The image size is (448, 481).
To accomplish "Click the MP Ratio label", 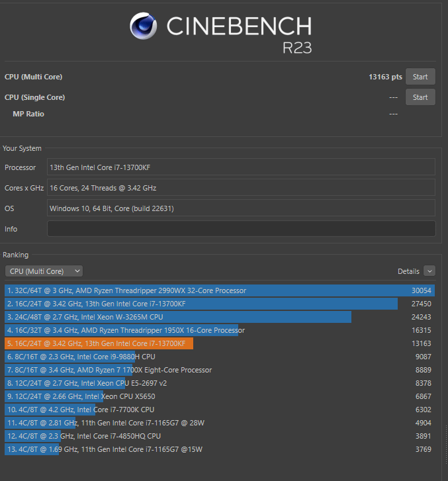I will coord(28,114).
